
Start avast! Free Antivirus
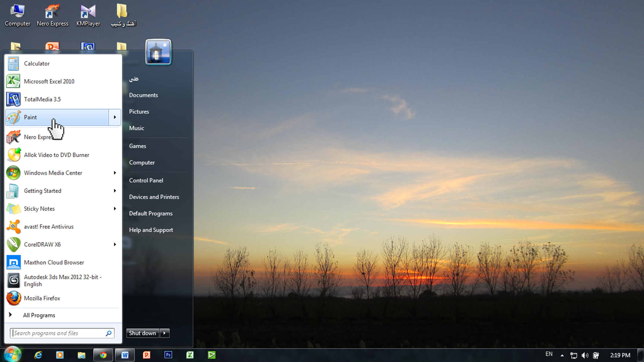point(49,227)
